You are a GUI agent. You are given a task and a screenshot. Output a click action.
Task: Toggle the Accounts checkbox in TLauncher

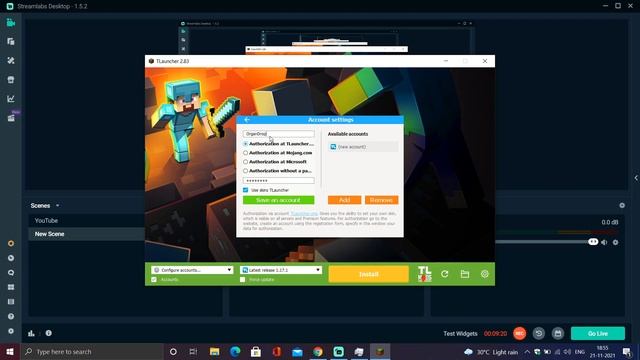coord(154,280)
